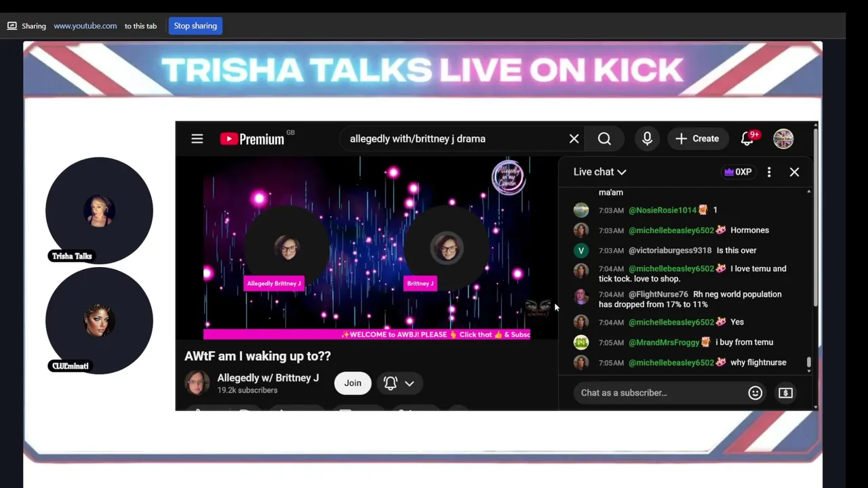Click MrandMrsFroggy's green avatar in chat
Viewport: 868px width, 488px height.
(x=581, y=342)
